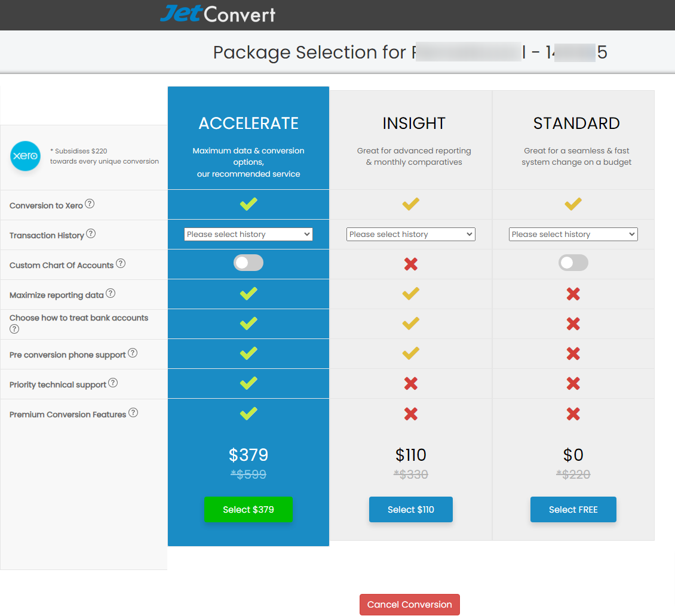Click the INSIGHT plan heading

point(414,124)
